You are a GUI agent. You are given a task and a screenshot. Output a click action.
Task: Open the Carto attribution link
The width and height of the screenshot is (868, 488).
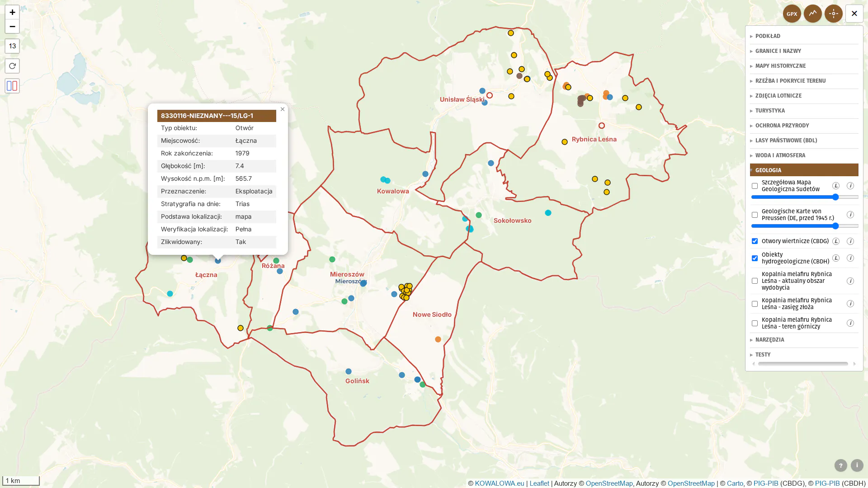tap(735, 483)
